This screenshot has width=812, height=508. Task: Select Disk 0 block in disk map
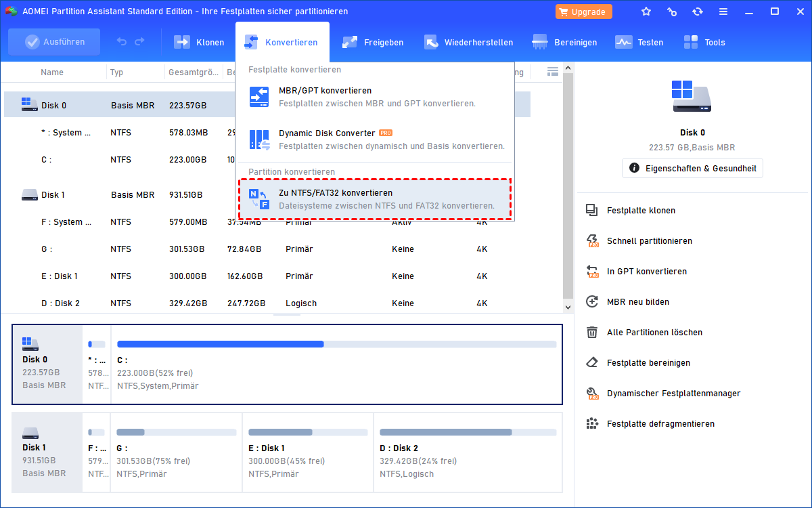47,364
